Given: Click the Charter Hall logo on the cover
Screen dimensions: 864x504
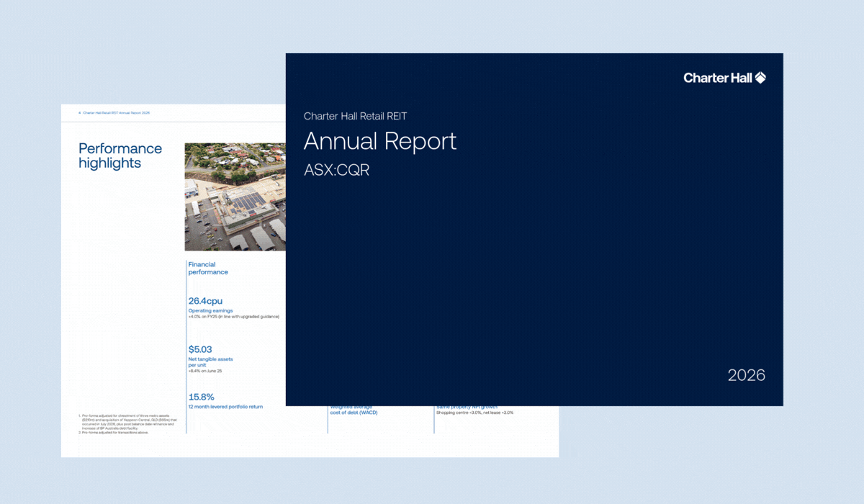Looking at the screenshot, I should click(724, 78).
